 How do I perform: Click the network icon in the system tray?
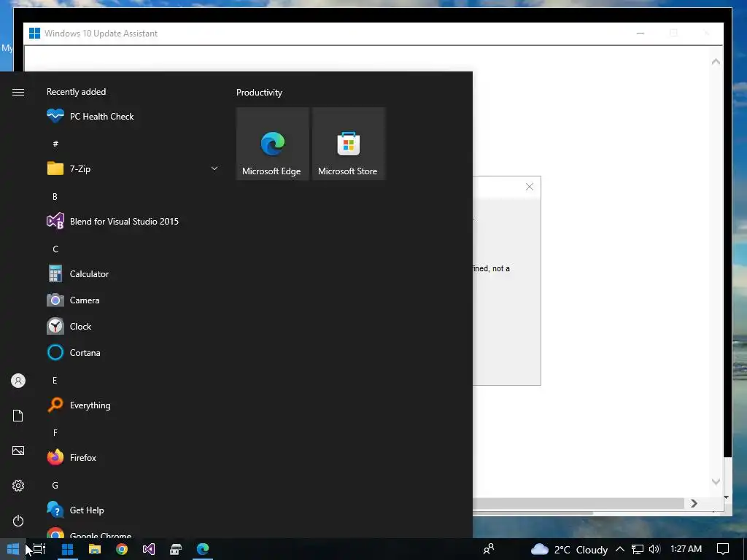click(x=638, y=549)
